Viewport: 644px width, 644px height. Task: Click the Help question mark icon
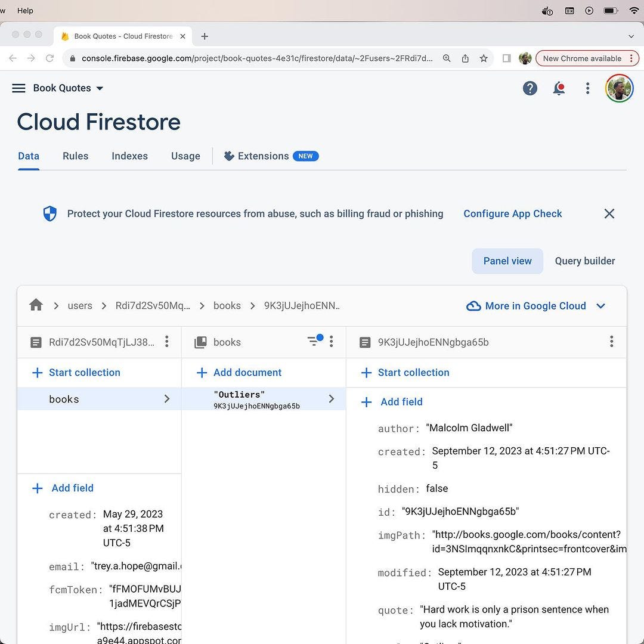click(x=530, y=88)
